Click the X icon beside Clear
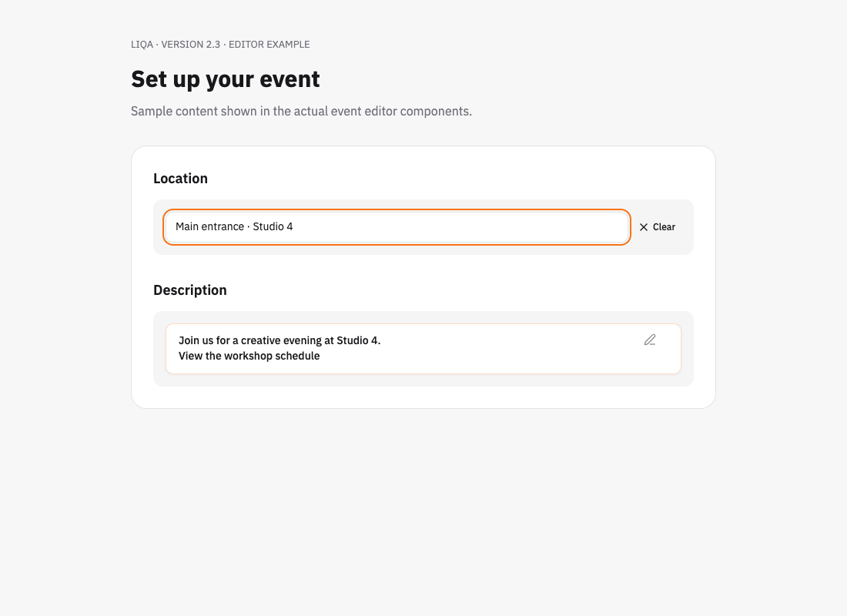 click(x=644, y=227)
